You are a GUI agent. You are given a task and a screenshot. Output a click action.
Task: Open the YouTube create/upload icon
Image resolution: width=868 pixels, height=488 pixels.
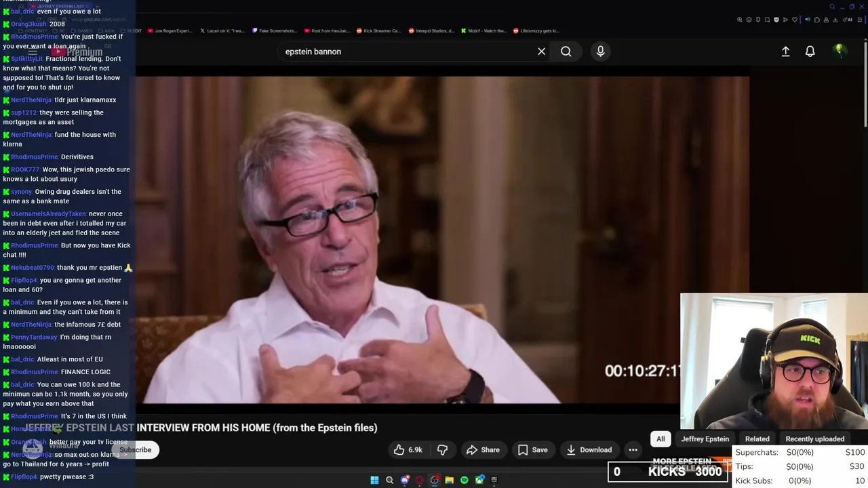(x=785, y=52)
